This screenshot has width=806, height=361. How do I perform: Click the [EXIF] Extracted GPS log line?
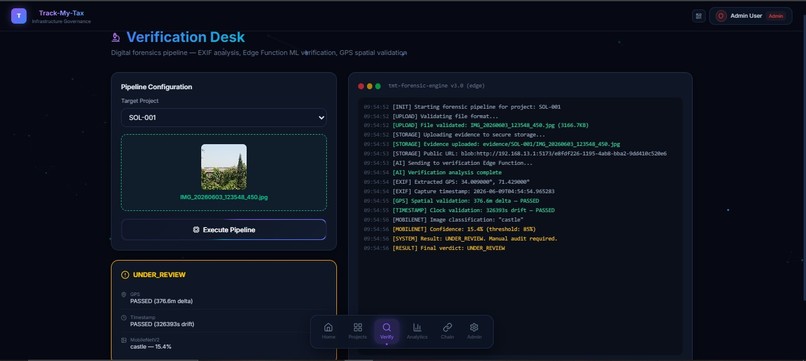point(446,182)
